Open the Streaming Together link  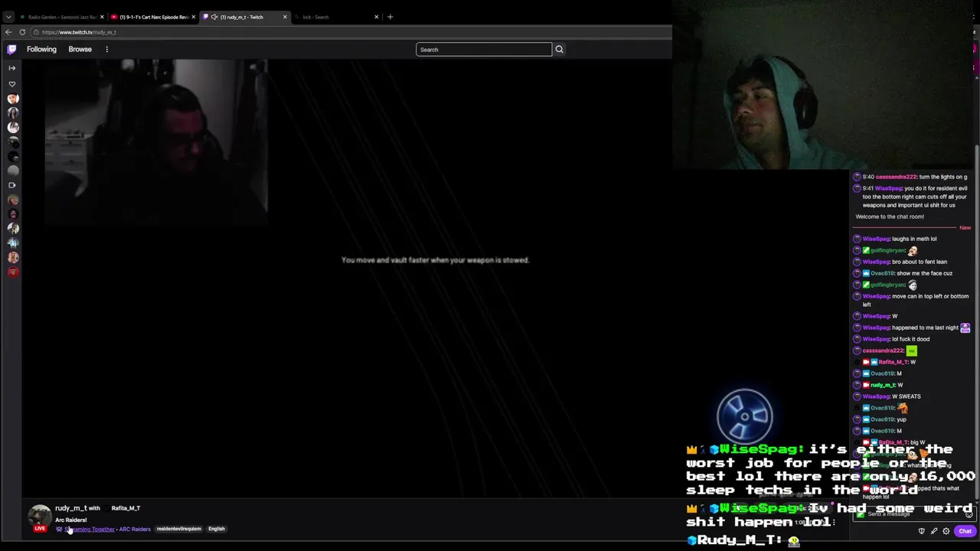click(x=89, y=529)
